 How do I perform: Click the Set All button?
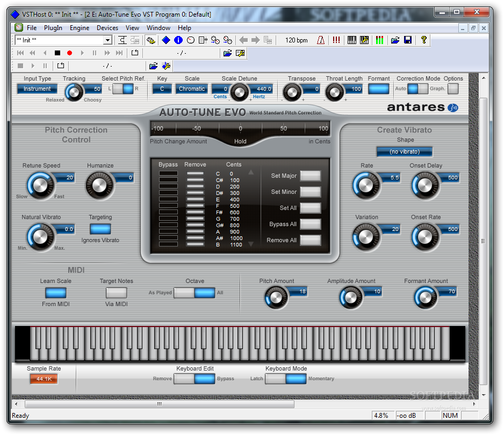tap(310, 208)
